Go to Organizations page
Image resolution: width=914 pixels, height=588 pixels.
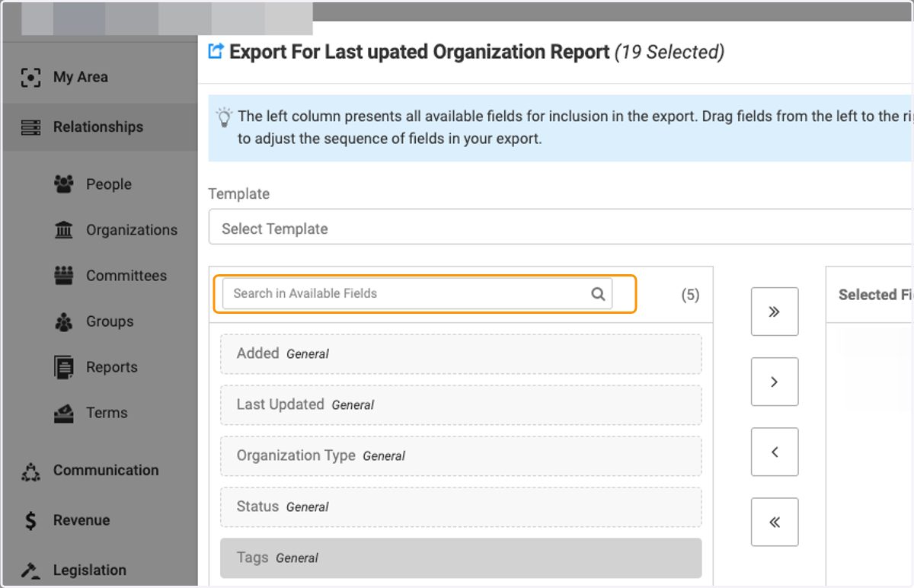click(x=131, y=230)
